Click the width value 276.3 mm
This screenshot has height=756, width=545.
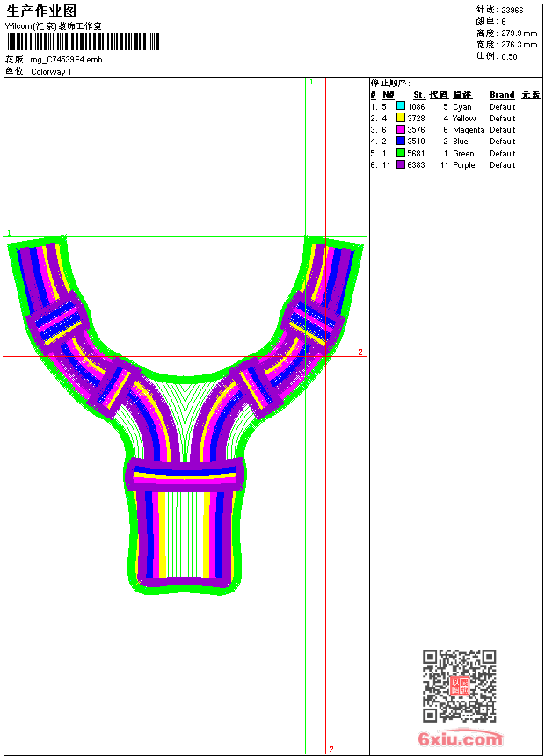click(x=519, y=45)
